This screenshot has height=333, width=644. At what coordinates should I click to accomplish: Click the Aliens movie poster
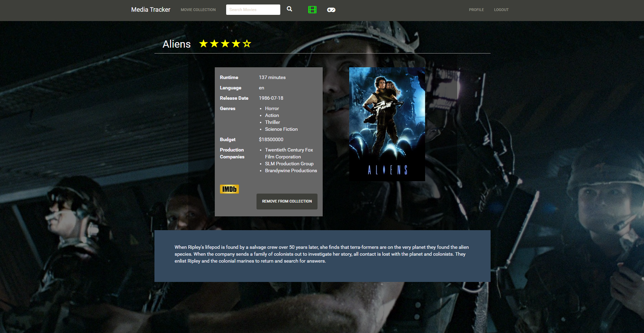point(387,124)
